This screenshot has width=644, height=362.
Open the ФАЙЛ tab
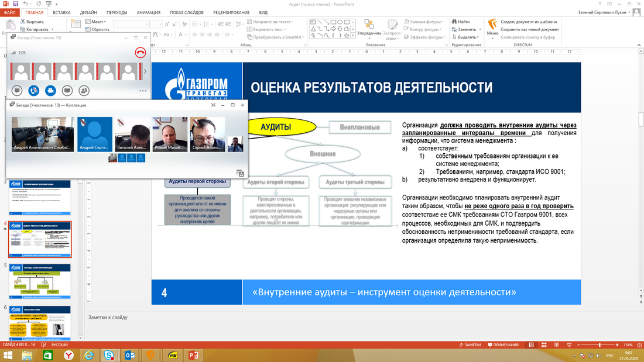click(10, 12)
